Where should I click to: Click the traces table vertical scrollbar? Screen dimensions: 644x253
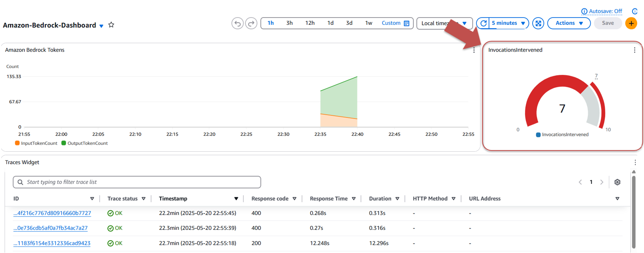[x=634, y=212]
